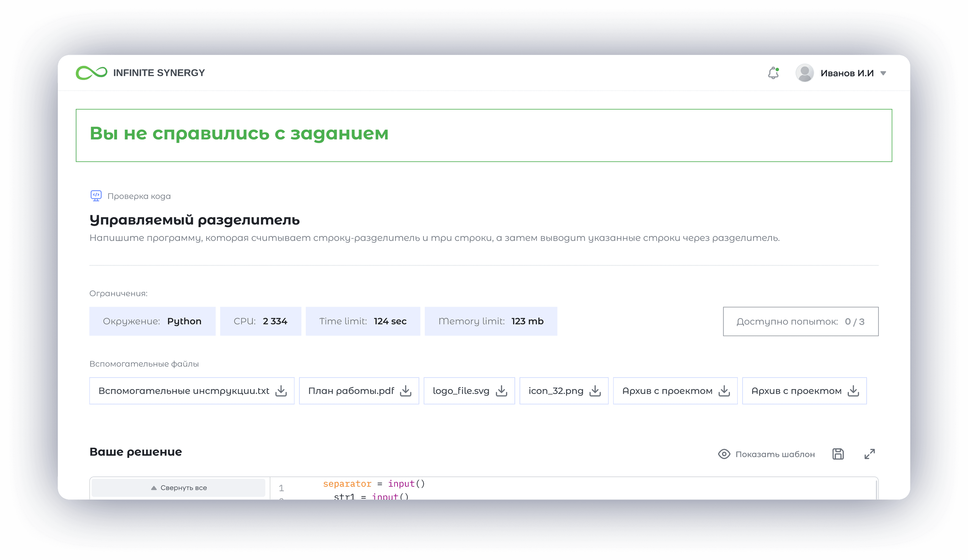The width and height of the screenshot is (968, 560).
Task: Click the Вспомогательные файлы section label
Action: (x=144, y=363)
